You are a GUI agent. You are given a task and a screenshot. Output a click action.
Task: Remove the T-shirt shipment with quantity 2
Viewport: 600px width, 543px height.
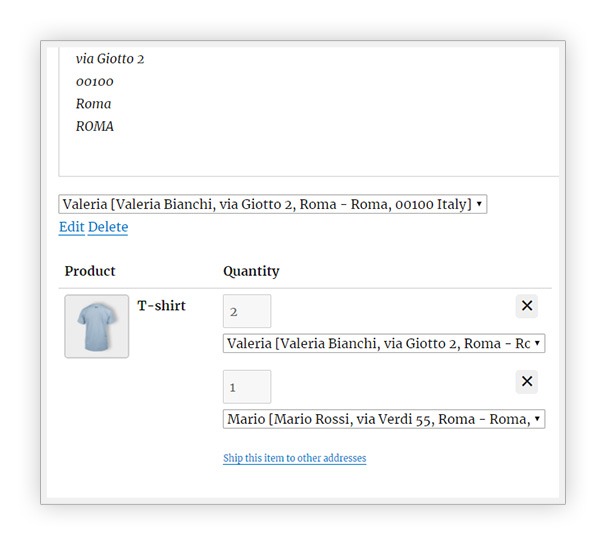click(527, 306)
